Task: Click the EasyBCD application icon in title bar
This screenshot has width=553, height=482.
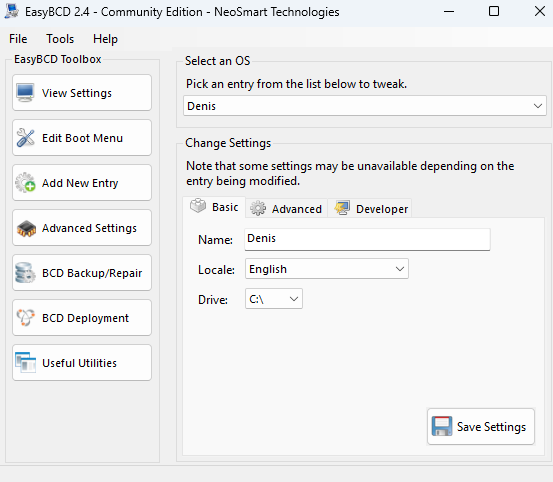Action: pos(12,11)
